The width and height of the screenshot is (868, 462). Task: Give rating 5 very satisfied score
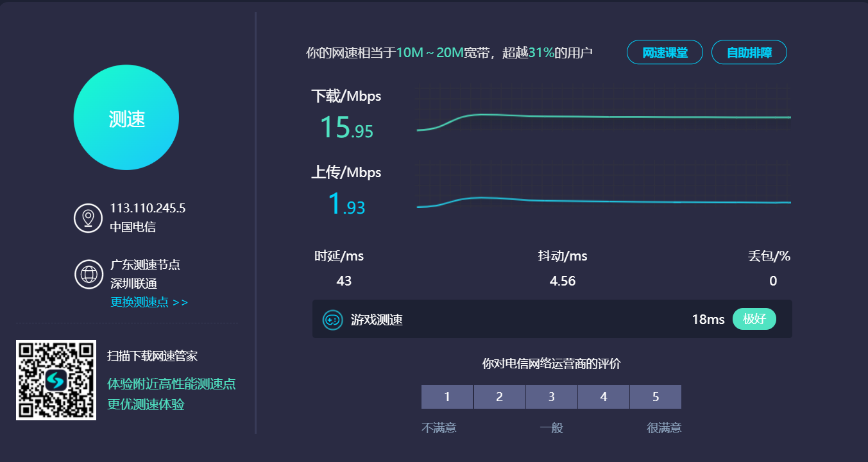coord(656,397)
